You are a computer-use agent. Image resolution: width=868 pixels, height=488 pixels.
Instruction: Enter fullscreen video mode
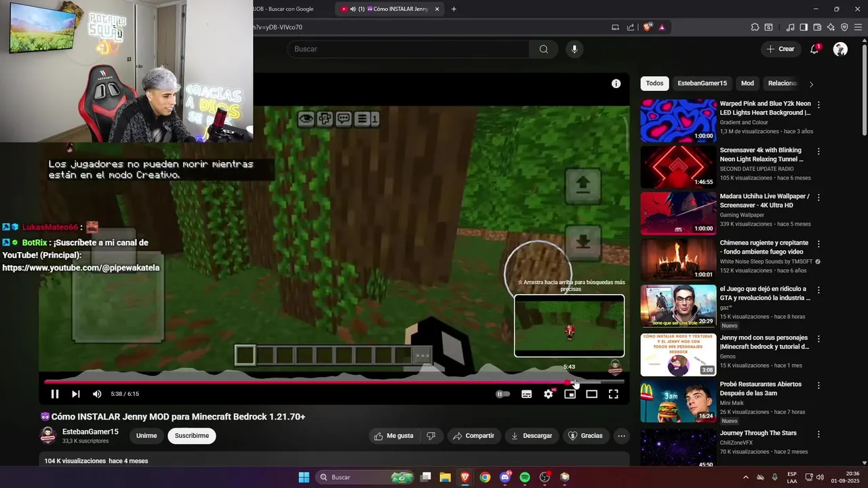[x=614, y=394]
